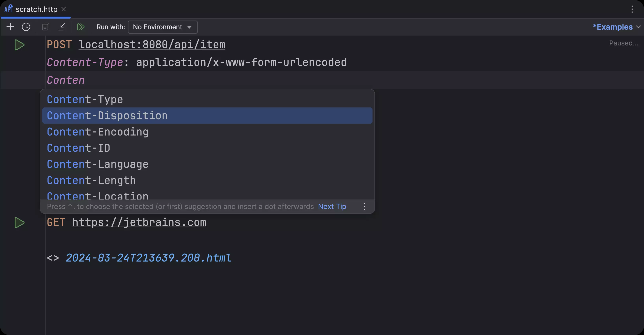Open the kebab menu inside the completion popup
This screenshot has width=644, height=335.
click(364, 206)
